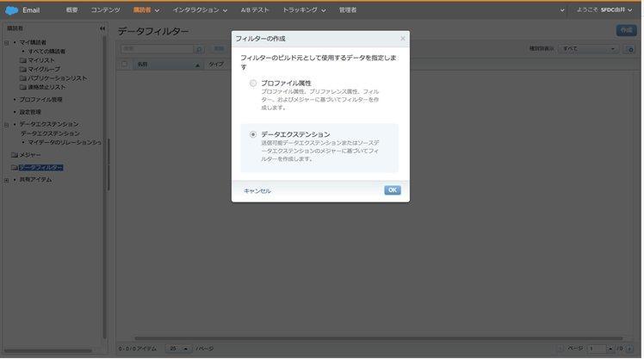Image resolution: width=644 pixels, height=359 pixels.
Task: Click the インタラクション menu label
Action: coord(196,9)
